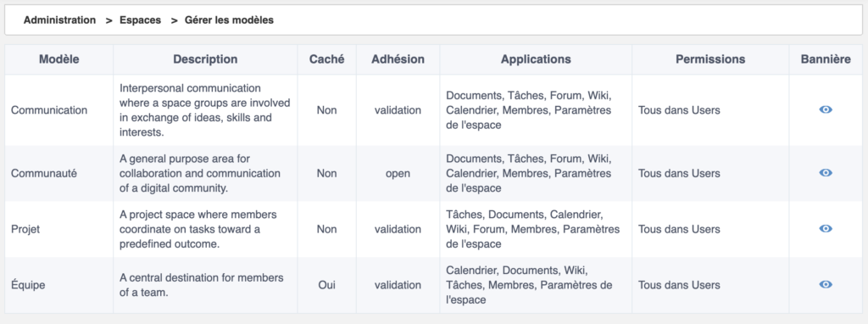Click Non in the Communication row

[326, 110]
